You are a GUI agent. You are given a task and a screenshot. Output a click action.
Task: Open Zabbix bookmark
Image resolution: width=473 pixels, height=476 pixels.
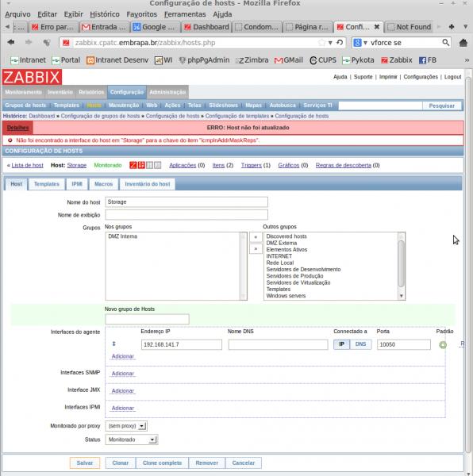[x=397, y=60]
